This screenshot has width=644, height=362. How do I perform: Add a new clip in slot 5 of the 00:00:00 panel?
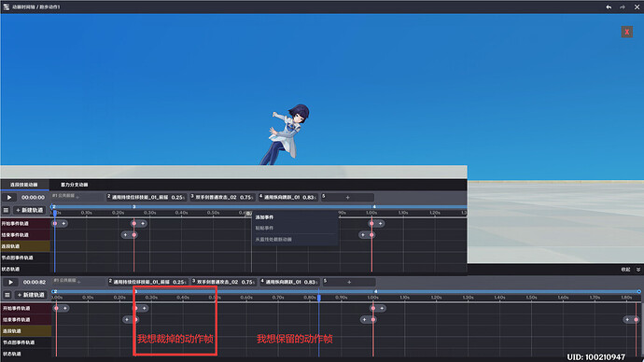(347, 198)
